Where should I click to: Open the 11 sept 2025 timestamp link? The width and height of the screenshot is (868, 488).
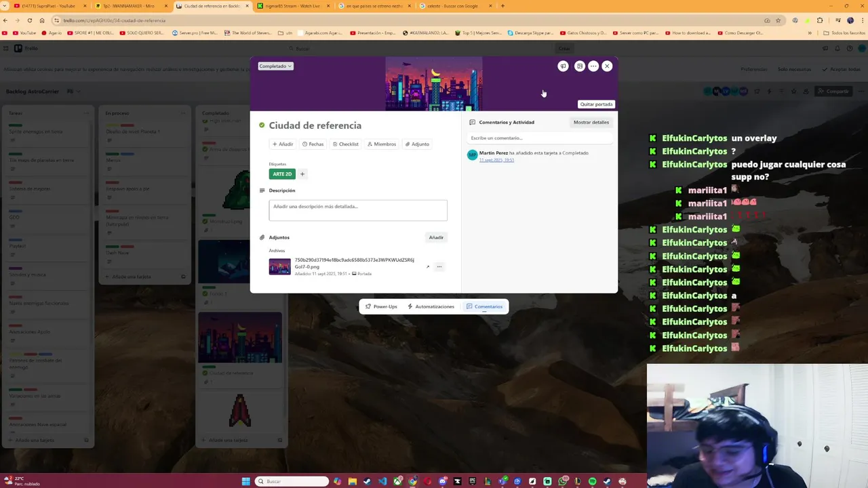(496, 160)
